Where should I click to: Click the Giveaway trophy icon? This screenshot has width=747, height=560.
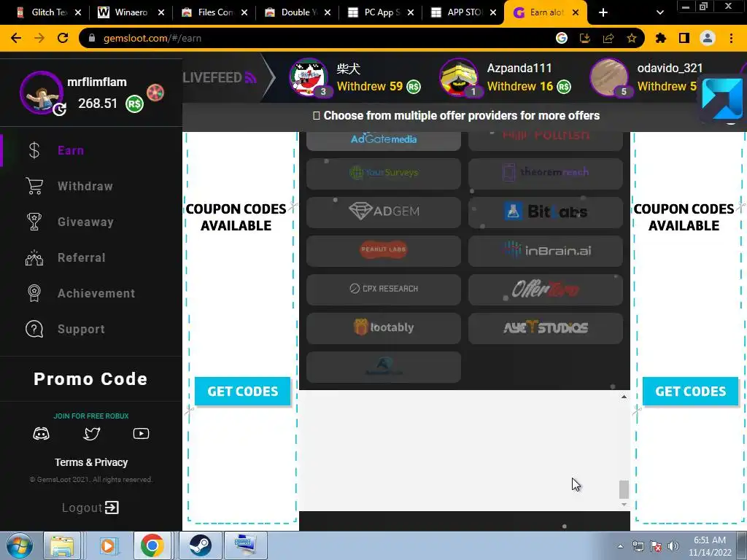pos(34,222)
